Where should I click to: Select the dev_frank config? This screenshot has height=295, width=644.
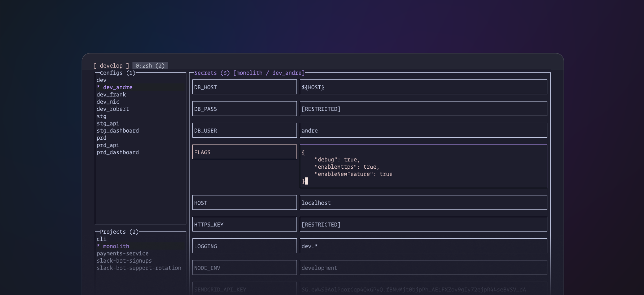[111, 94]
